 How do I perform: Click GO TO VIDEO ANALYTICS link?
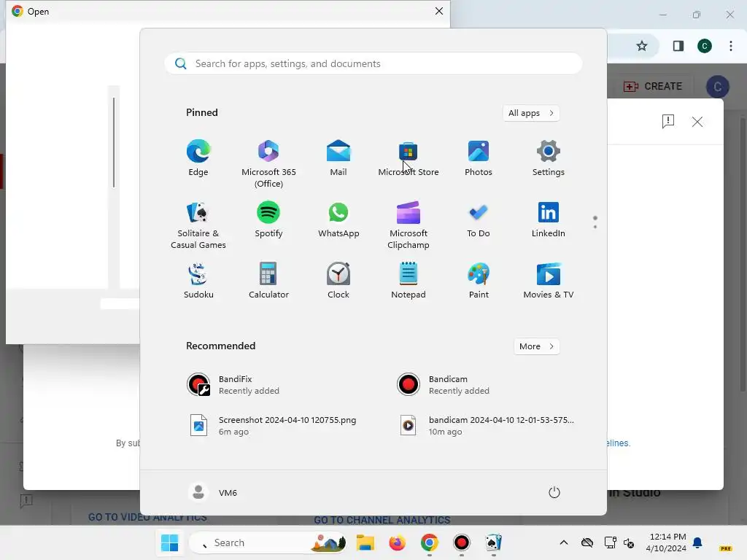click(147, 518)
